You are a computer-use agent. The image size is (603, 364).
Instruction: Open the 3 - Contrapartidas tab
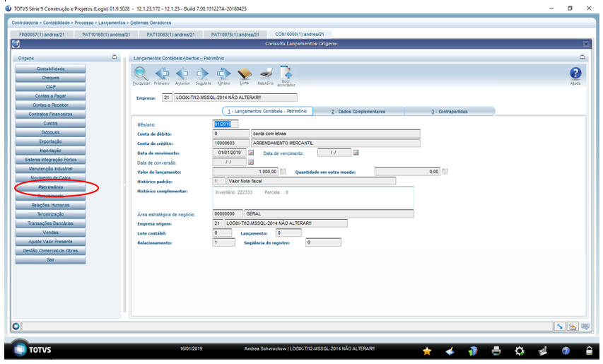(450, 112)
